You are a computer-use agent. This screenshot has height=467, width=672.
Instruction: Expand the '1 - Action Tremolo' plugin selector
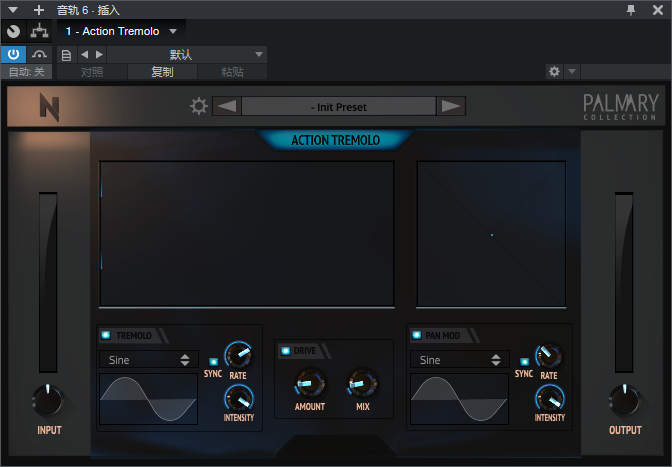point(121,31)
